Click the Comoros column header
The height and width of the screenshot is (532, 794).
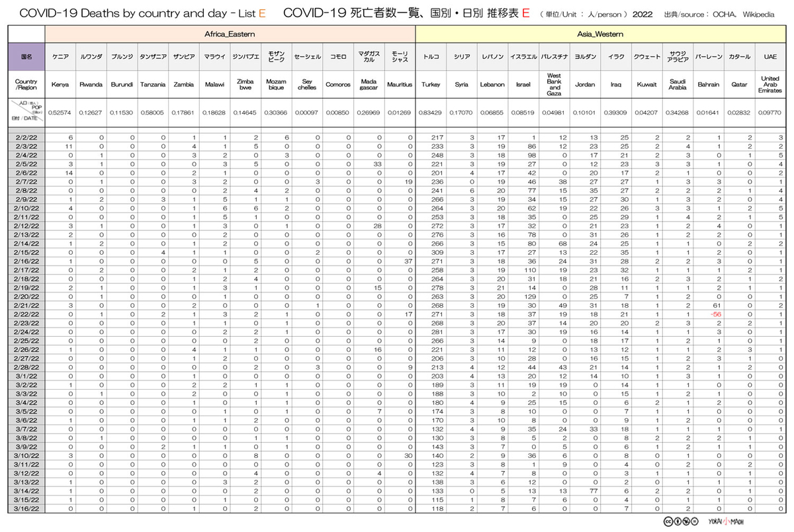[x=337, y=85]
